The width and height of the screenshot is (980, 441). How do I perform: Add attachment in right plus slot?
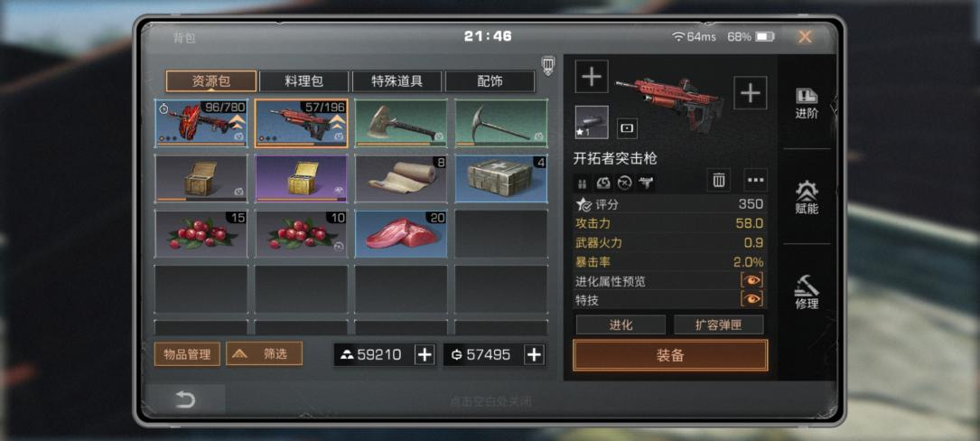click(750, 93)
